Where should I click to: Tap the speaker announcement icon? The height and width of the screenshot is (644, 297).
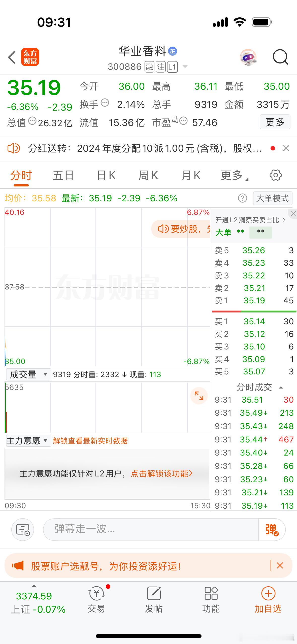pos(14,148)
